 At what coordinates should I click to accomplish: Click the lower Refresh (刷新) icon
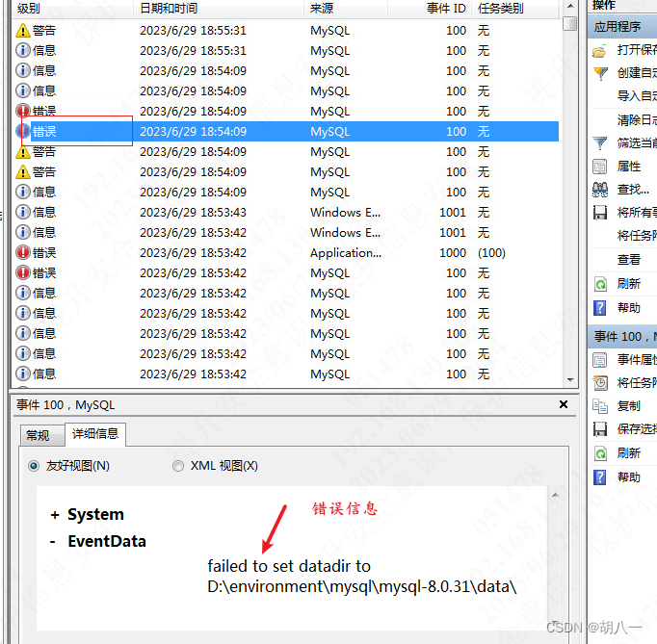click(x=600, y=453)
